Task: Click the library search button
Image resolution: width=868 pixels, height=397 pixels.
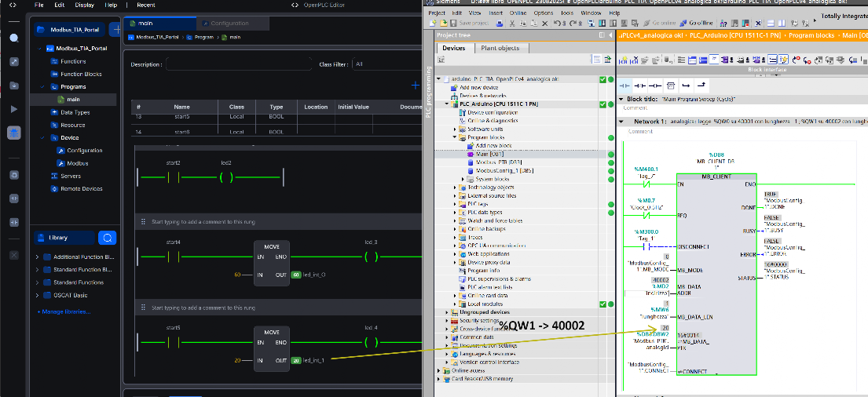Action: [x=108, y=238]
